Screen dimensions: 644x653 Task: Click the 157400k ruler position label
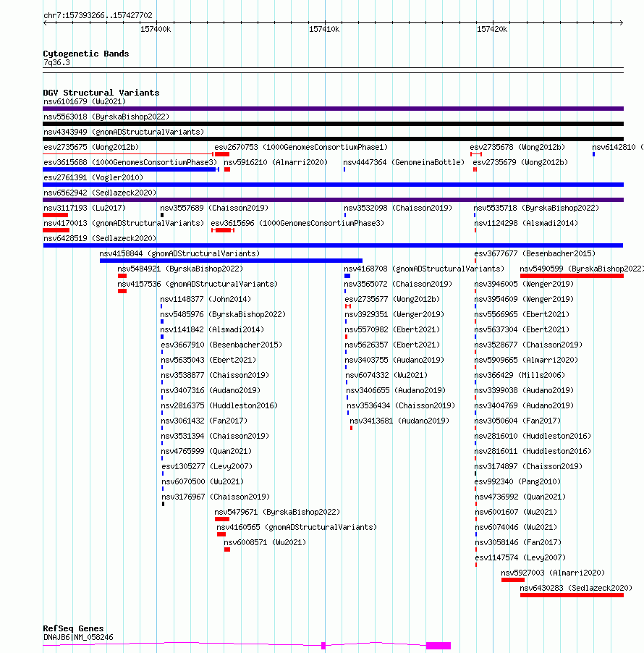click(156, 29)
